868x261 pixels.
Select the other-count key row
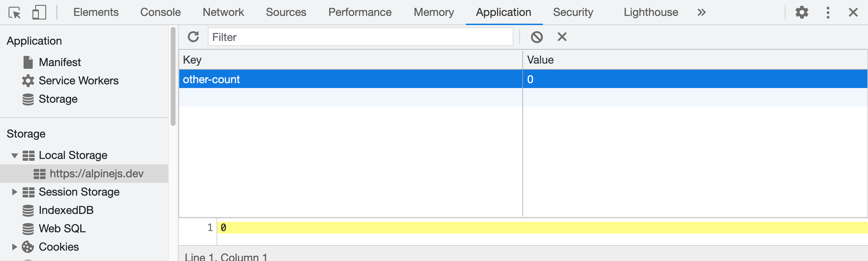351,79
